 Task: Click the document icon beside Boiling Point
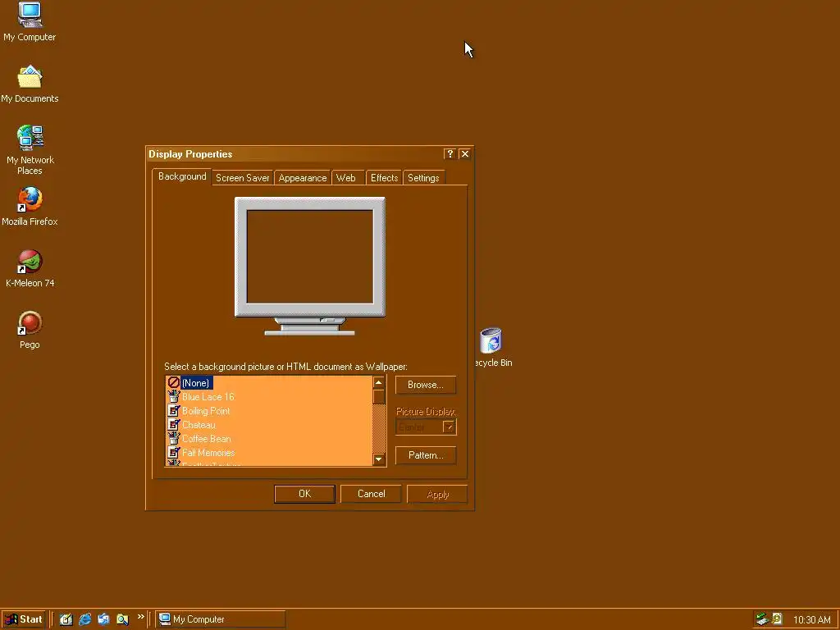pyautogui.click(x=174, y=410)
